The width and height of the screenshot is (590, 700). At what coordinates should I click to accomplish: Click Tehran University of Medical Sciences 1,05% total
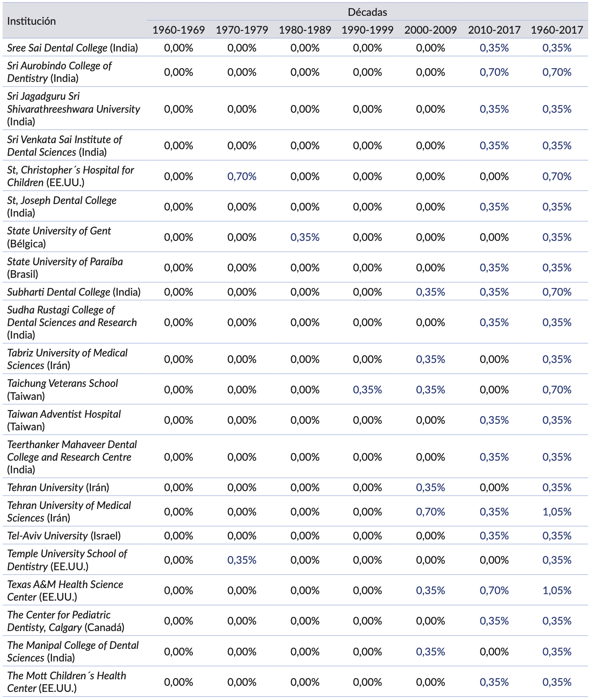[x=557, y=512]
